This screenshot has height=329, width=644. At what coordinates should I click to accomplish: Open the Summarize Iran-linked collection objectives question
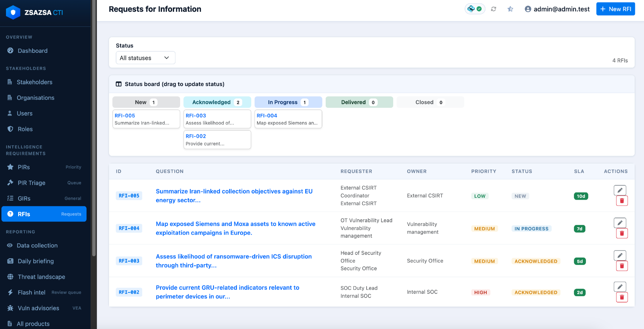click(234, 196)
